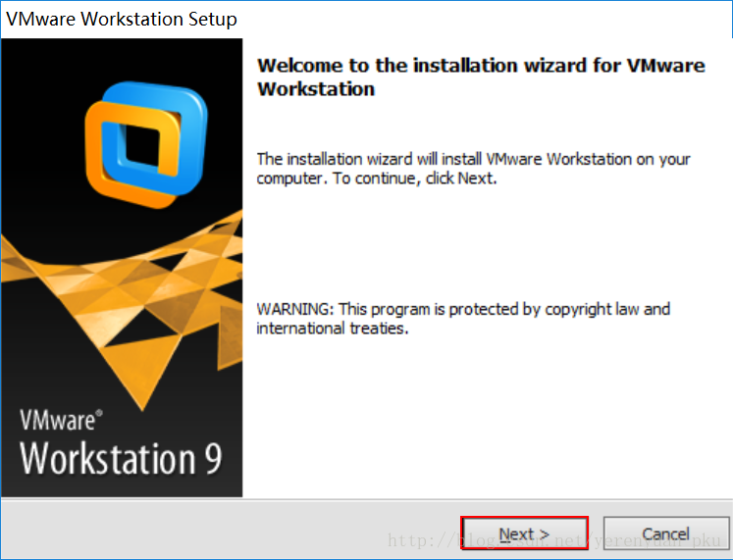
Task: Click the international treaties text line
Action: point(332,329)
